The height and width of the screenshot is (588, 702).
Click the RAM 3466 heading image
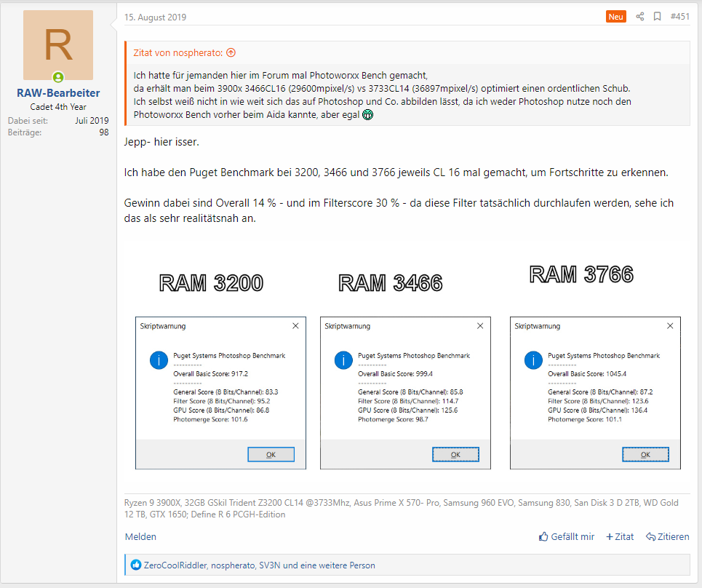click(391, 283)
